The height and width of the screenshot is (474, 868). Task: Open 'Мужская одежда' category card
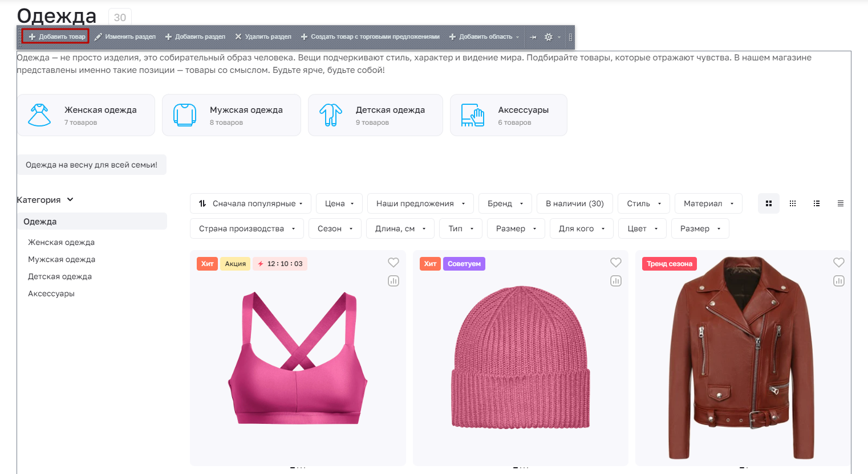tap(232, 115)
